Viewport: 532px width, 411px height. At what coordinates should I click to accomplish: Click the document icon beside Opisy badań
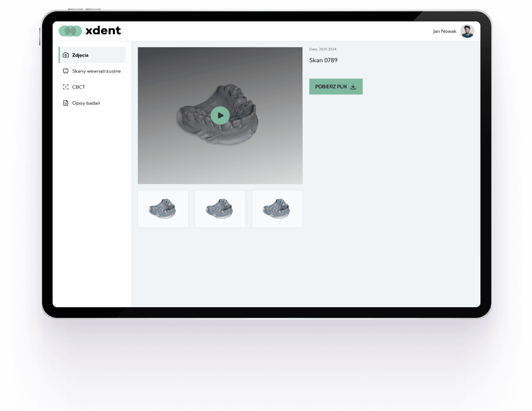(66, 103)
